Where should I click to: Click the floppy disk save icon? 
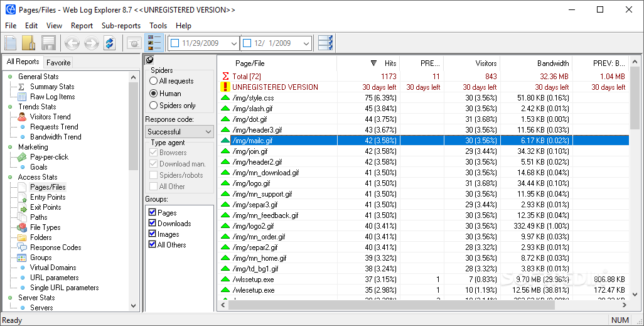click(x=48, y=43)
